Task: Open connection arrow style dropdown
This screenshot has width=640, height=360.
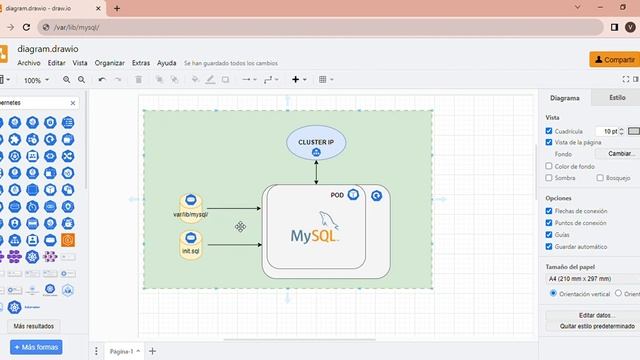Action: pos(249,80)
